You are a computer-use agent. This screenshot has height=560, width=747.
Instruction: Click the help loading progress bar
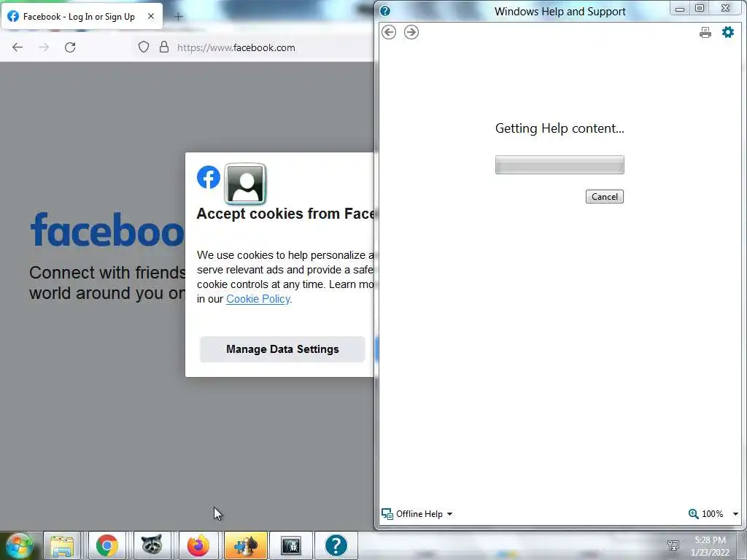tap(560, 165)
